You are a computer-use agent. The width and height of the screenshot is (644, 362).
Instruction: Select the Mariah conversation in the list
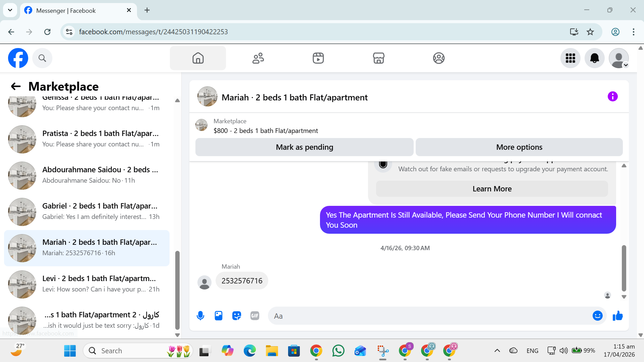pyautogui.click(x=87, y=248)
